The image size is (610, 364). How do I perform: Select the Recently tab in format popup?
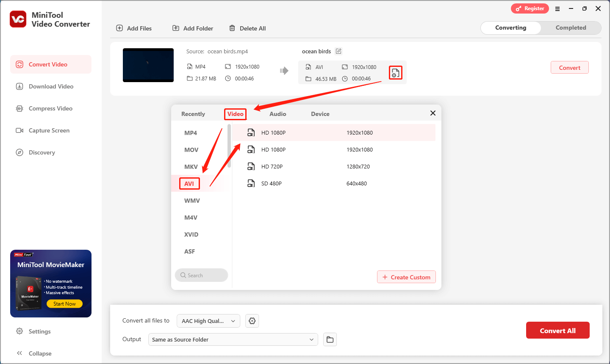[193, 114]
